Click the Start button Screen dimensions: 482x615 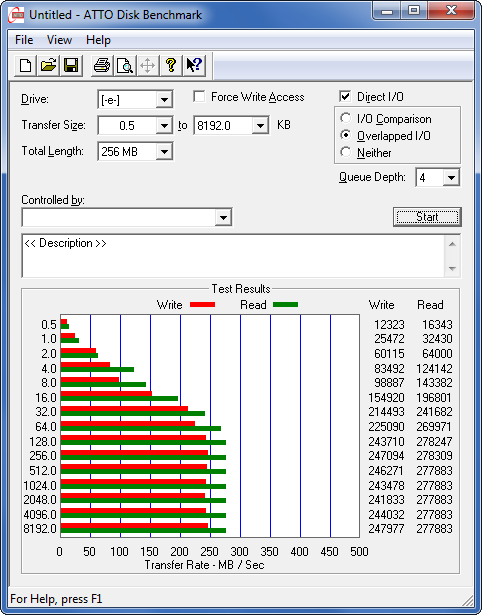click(427, 217)
